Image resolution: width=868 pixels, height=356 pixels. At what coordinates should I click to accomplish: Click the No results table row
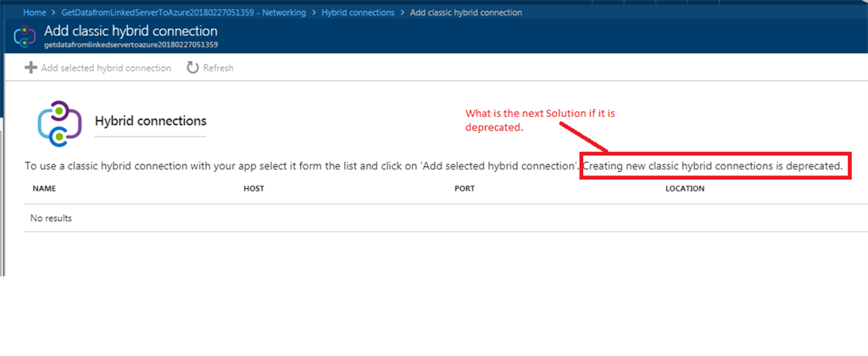tap(446, 218)
